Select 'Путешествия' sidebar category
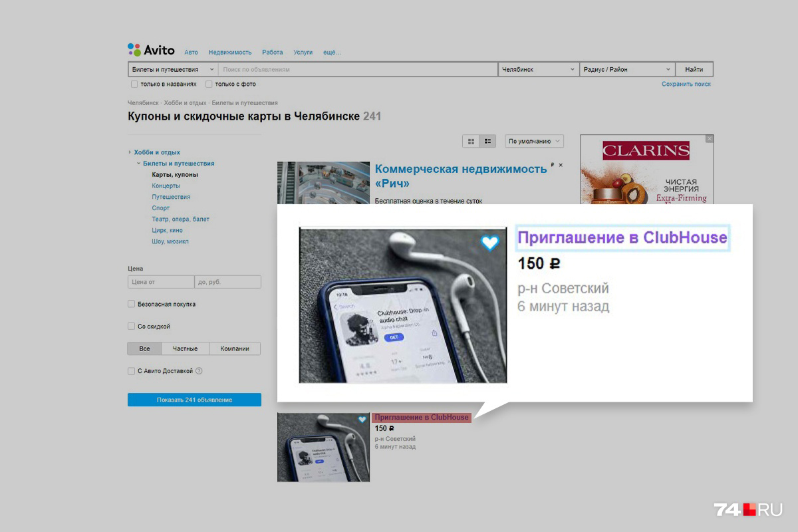 click(x=171, y=197)
